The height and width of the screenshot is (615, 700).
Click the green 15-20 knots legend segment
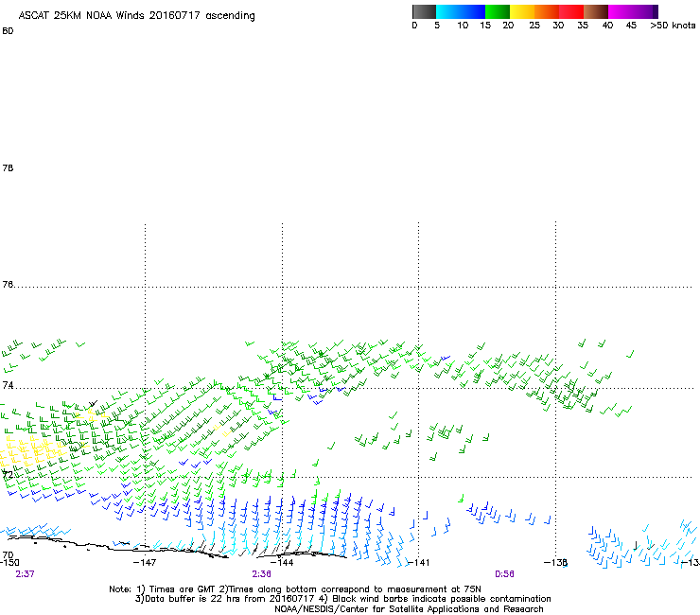[x=498, y=11]
